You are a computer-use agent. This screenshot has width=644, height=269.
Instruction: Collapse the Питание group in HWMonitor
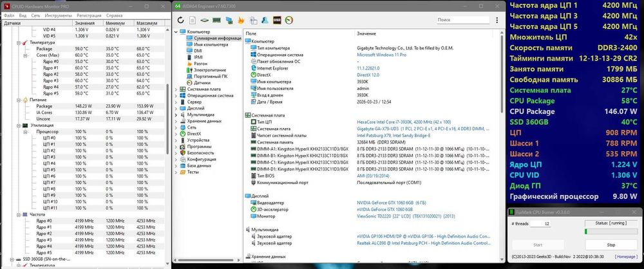pyautogui.click(x=19, y=100)
